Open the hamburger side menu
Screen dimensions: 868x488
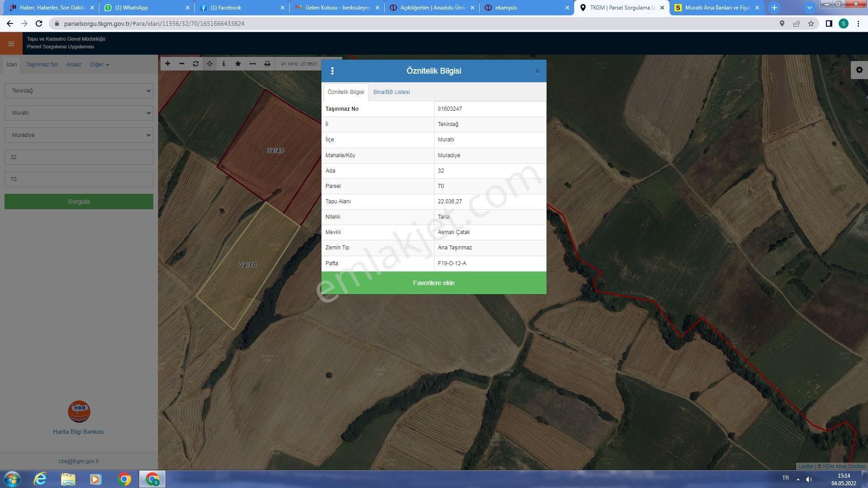coord(11,44)
